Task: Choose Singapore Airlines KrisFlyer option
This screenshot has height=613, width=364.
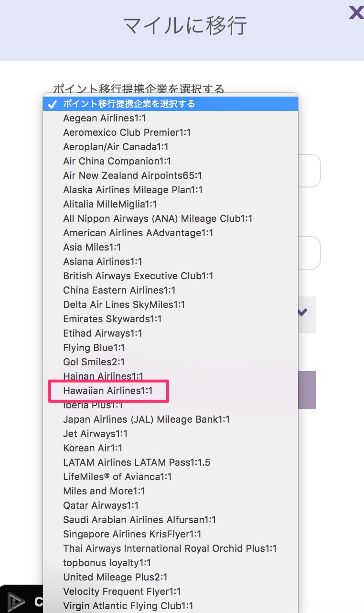Action: [132, 534]
